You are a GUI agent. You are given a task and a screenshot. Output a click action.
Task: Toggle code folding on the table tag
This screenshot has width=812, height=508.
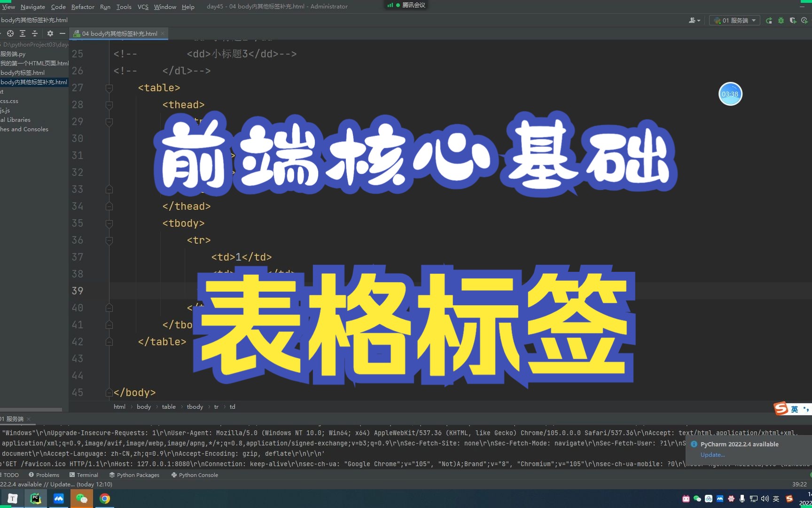tap(109, 88)
